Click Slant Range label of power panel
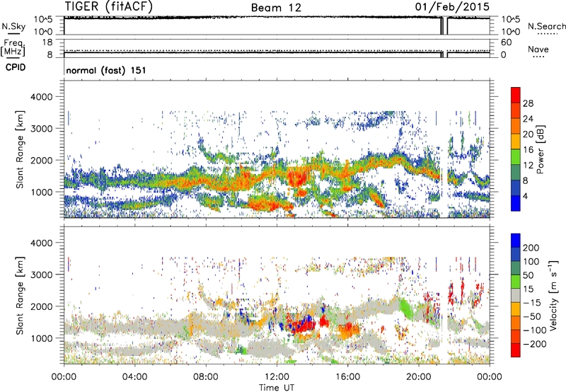Image resolution: width=566 pixels, height=392 pixels. coord(20,149)
